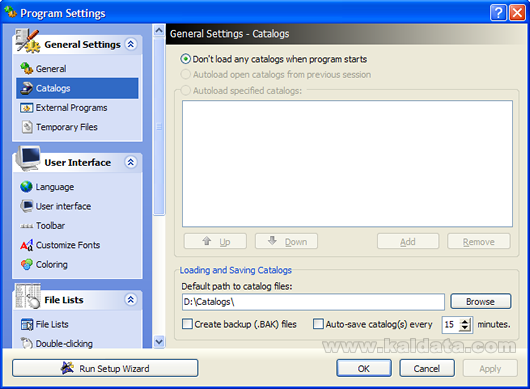
Task: Collapse the General Settings section
Action: coord(131,44)
